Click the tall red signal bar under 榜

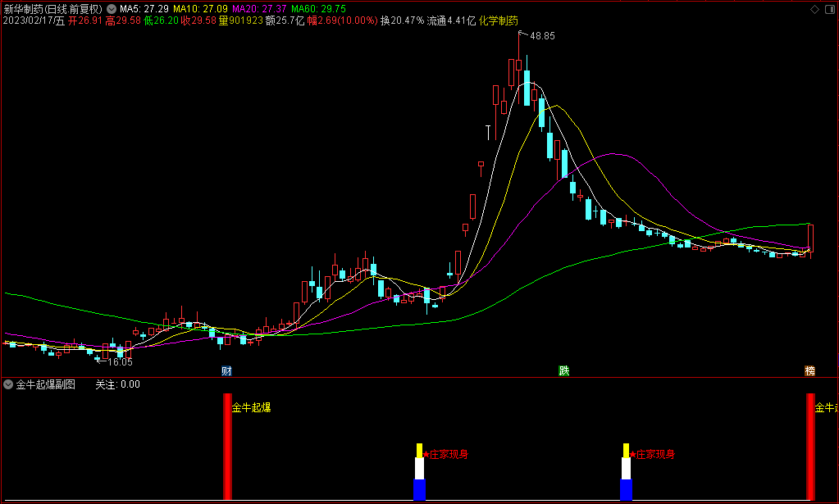[x=810, y=447]
